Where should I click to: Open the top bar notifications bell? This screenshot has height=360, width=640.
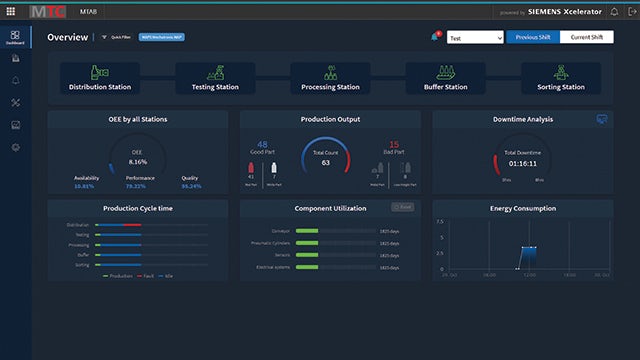click(614, 12)
